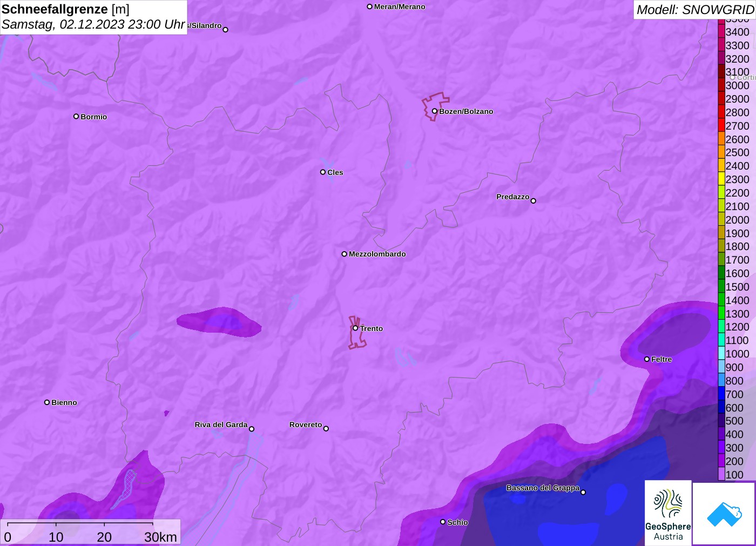Click the legend value "1200"
756x546 pixels.
point(737,327)
